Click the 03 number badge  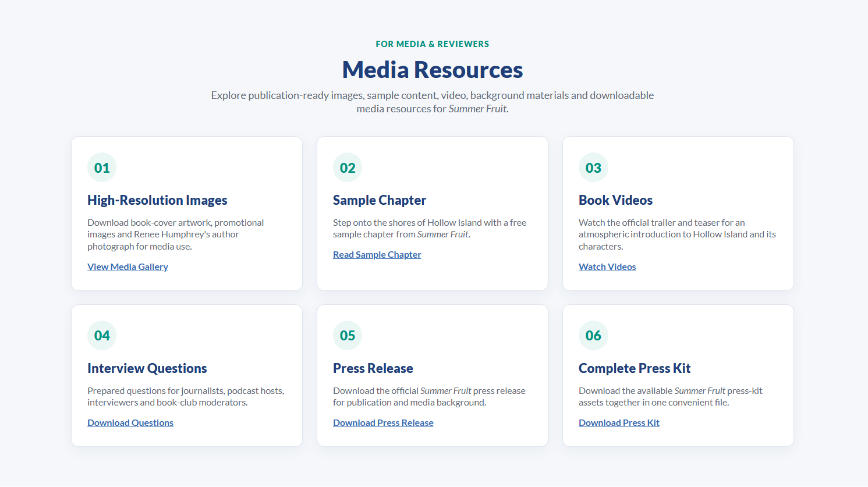coord(593,168)
